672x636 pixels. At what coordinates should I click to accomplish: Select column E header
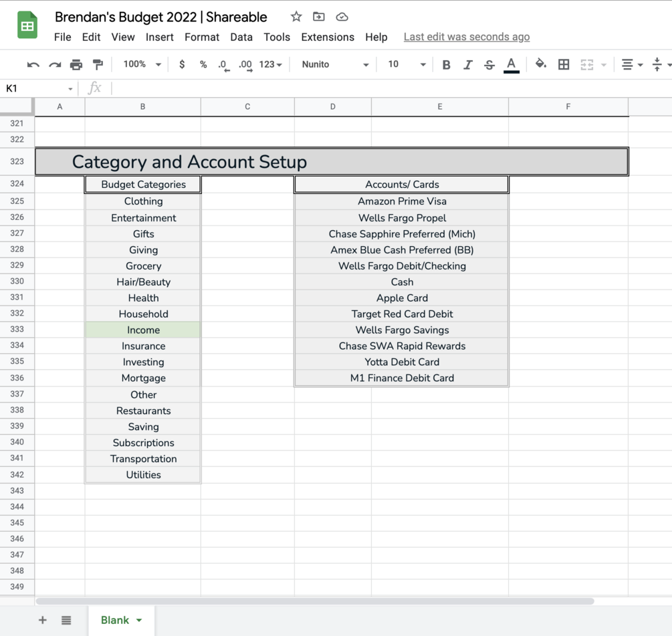(x=440, y=107)
